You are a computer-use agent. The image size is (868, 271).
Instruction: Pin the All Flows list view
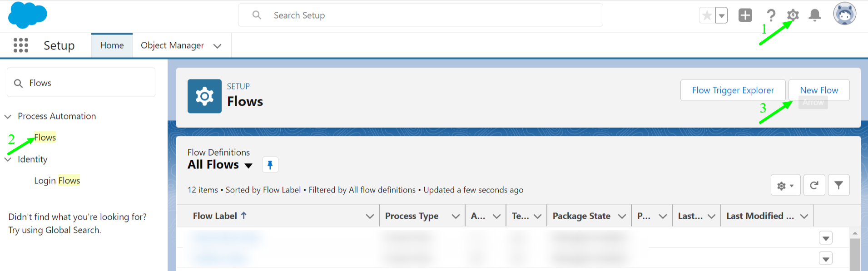click(x=270, y=164)
